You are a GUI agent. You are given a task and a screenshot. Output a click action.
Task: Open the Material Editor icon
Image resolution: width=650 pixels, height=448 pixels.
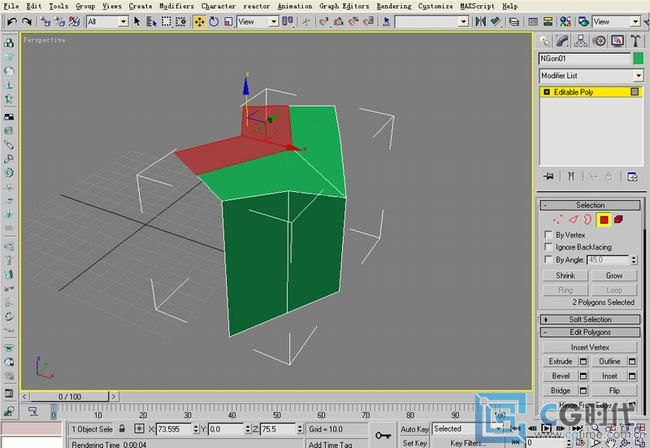pyautogui.click(x=565, y=21)
